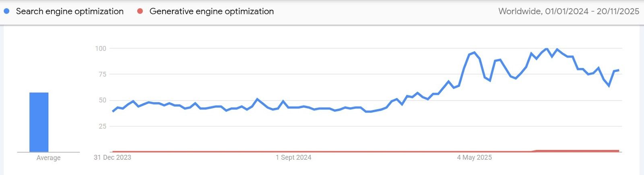The width and height of the screenshot is (644, 175).
Task: Click the Average label under the bar
Action: point(48,158)
